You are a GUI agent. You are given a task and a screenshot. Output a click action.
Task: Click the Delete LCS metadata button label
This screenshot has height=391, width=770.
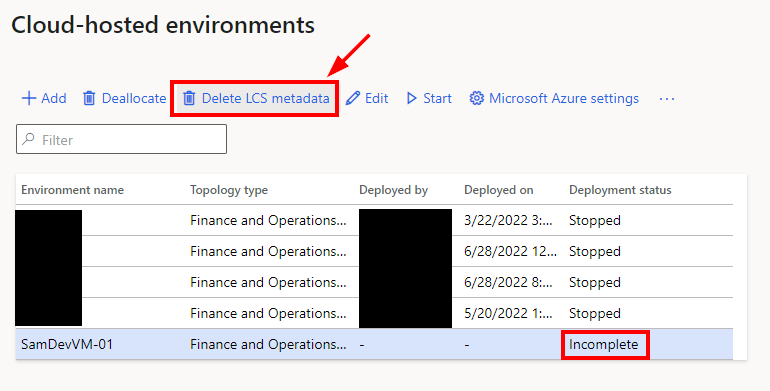tap(265, 98)
